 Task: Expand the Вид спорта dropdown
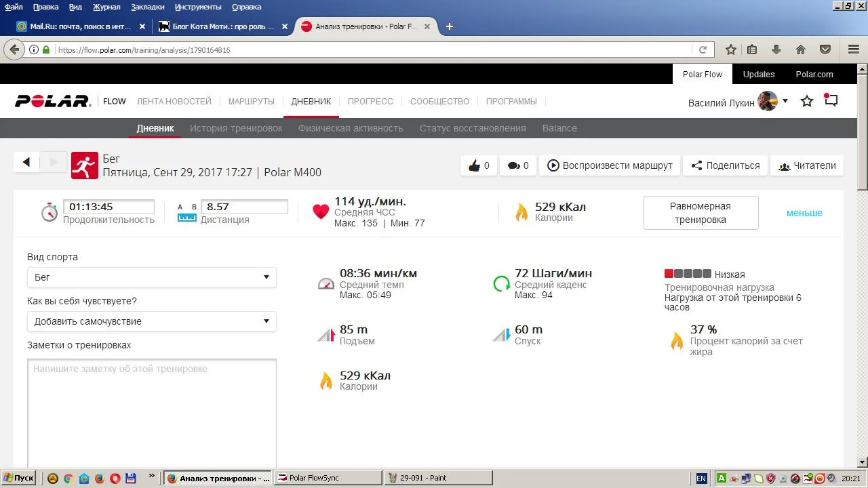151,277
